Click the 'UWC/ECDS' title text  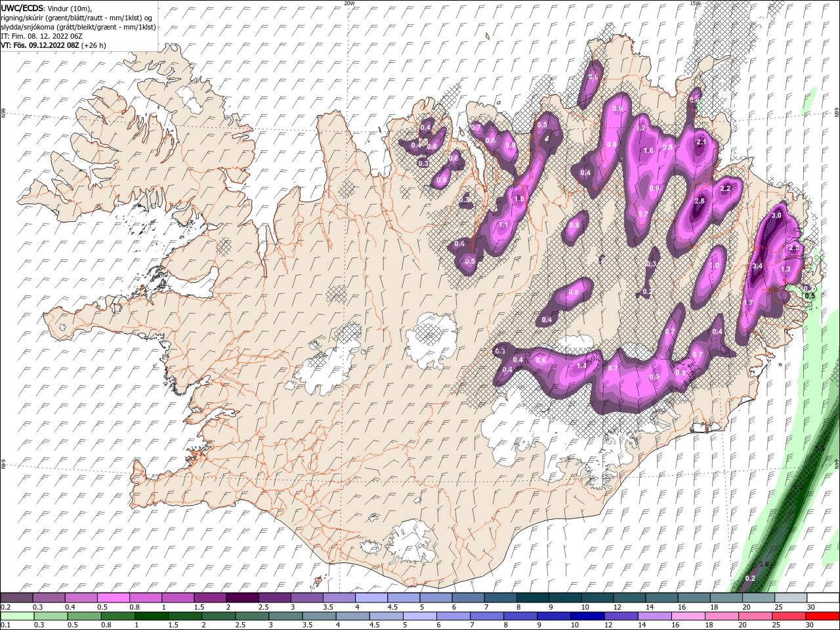click(x=22, y=8)
